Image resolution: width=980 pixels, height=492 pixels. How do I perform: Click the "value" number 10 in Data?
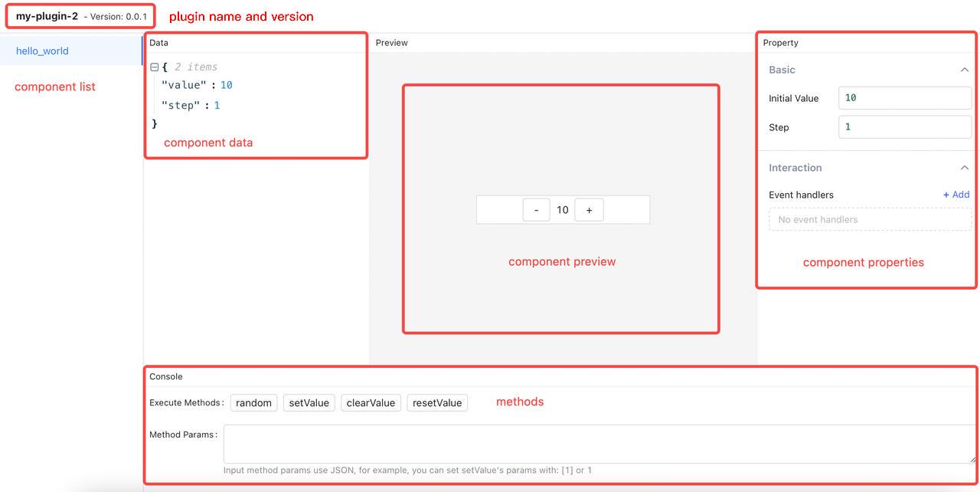coord(226,85)
